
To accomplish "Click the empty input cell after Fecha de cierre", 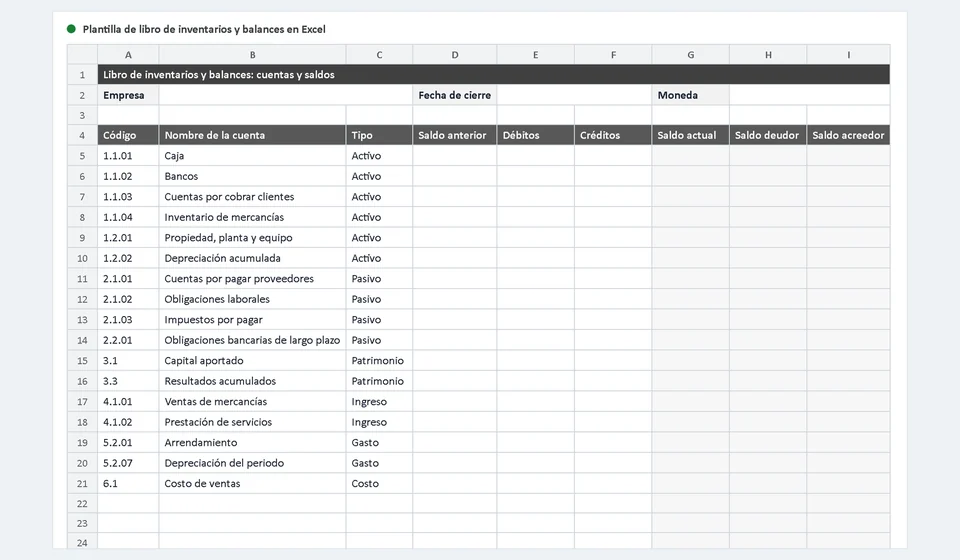I will point(574,95).
